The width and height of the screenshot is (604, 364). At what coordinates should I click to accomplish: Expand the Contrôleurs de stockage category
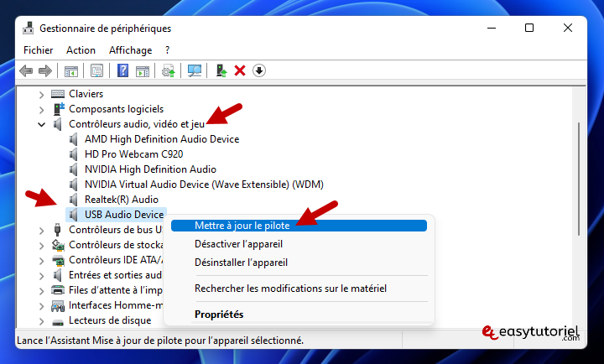[x=42, y=246]
